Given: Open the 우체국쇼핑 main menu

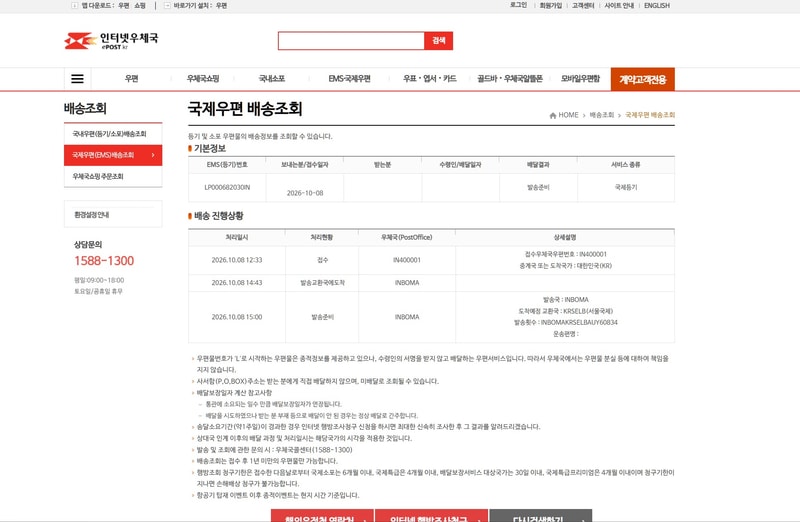Looking at the screenshot, I should tap(203, 79).
